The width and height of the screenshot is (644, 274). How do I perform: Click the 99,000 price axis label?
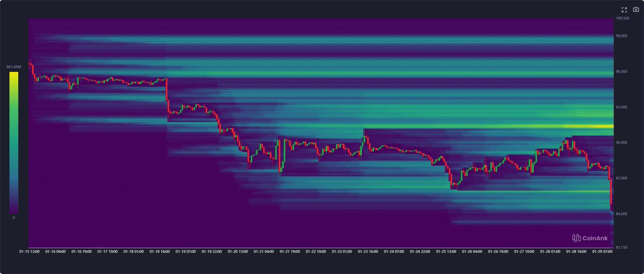[621, 36]
